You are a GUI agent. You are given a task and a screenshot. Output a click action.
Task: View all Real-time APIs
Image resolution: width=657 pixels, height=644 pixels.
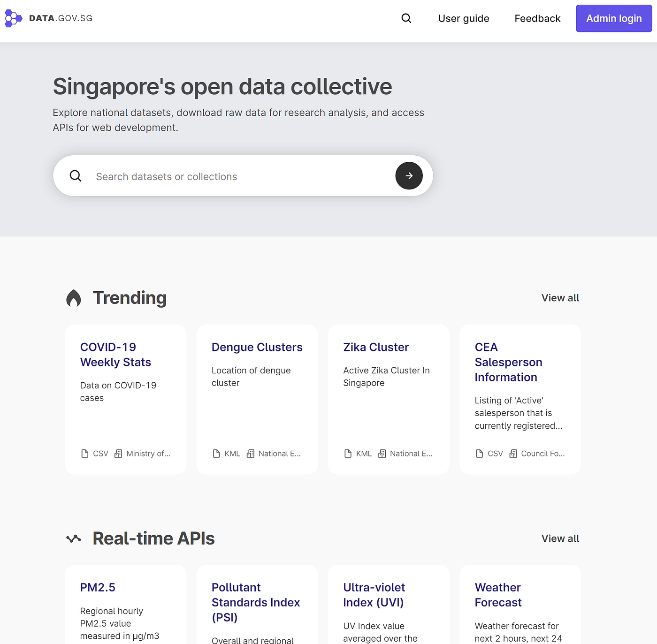pos(560,538)
